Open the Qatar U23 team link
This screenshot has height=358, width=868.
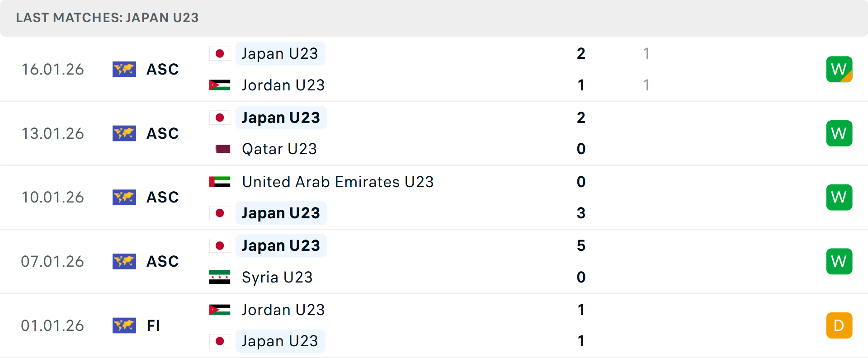click(279, 149)
